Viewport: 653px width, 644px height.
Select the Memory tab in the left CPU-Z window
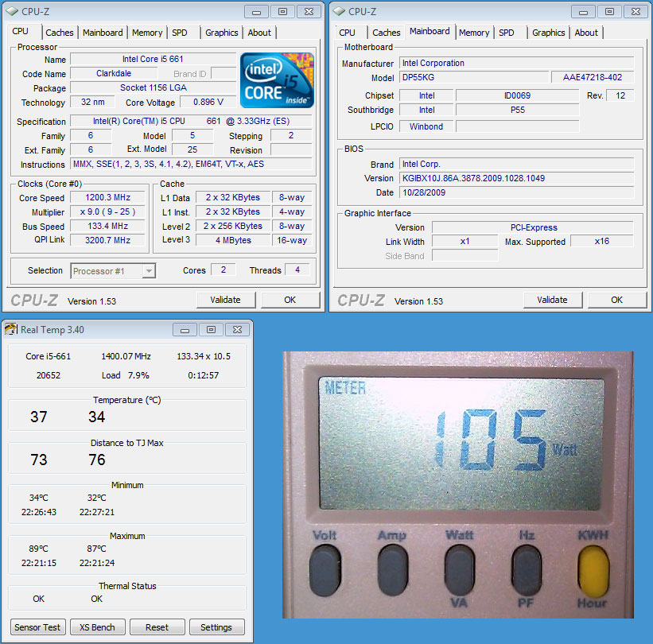click(147, 33)
